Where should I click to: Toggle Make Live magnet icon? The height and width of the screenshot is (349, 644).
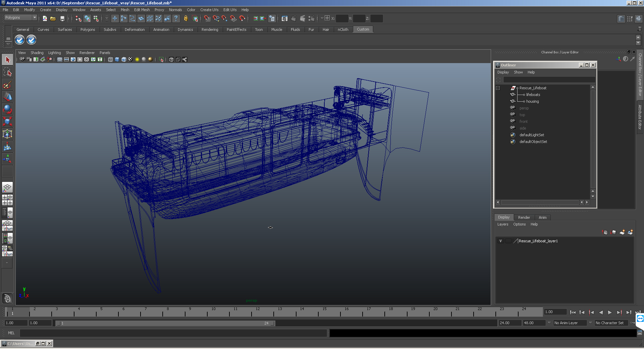[242, 18]
